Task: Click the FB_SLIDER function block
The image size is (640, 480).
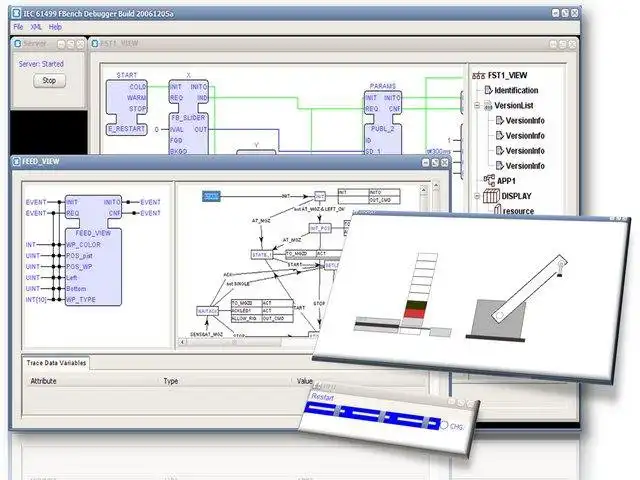Action: (x=189, y=118)
